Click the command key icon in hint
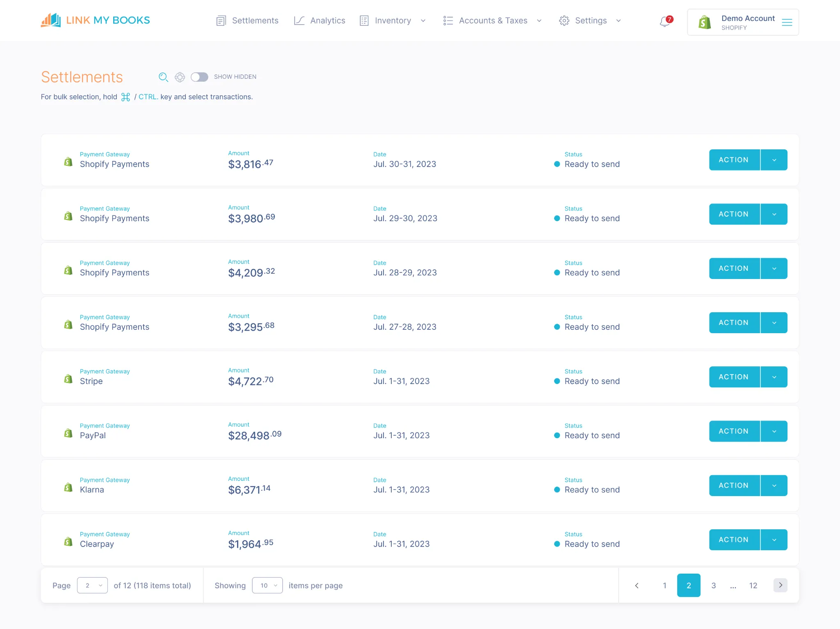The image size is (840, 629). tap(126, 97)
